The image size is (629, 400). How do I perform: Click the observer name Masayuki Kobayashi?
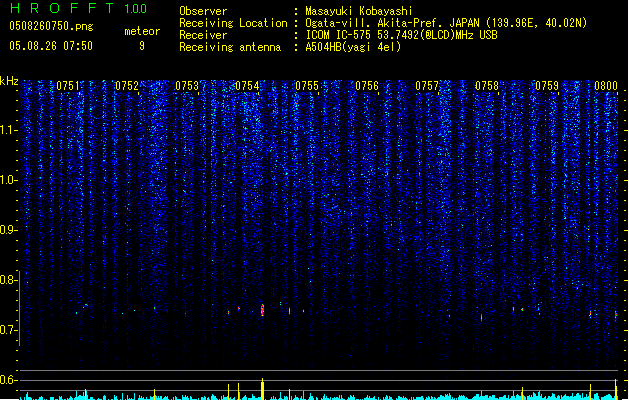pyautogui.click(x=359, y=11)
